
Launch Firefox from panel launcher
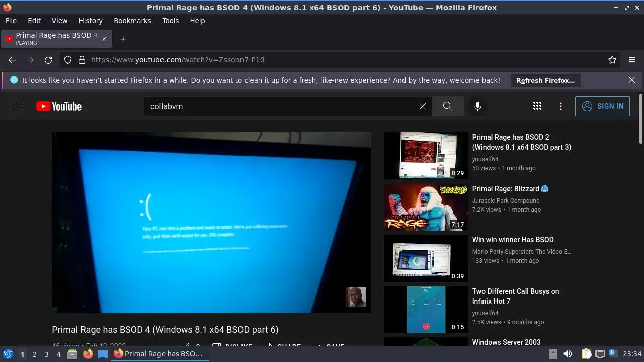click(88, 354)
